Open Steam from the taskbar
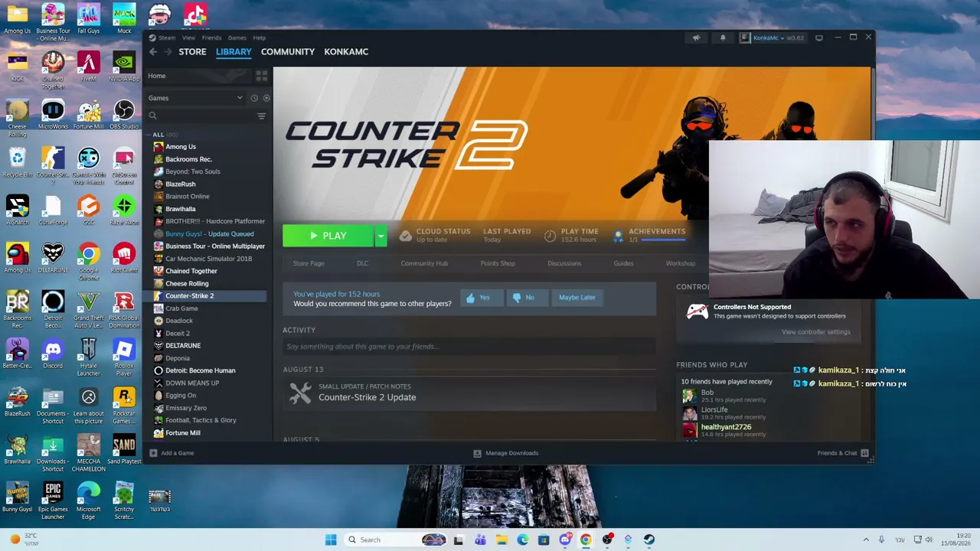980x551 pixels. [648, 540]
